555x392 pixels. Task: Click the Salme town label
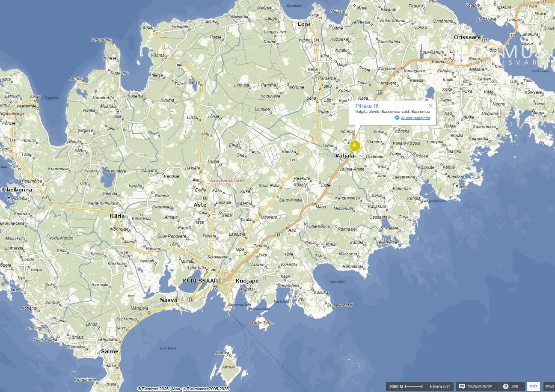click(110, 351)
